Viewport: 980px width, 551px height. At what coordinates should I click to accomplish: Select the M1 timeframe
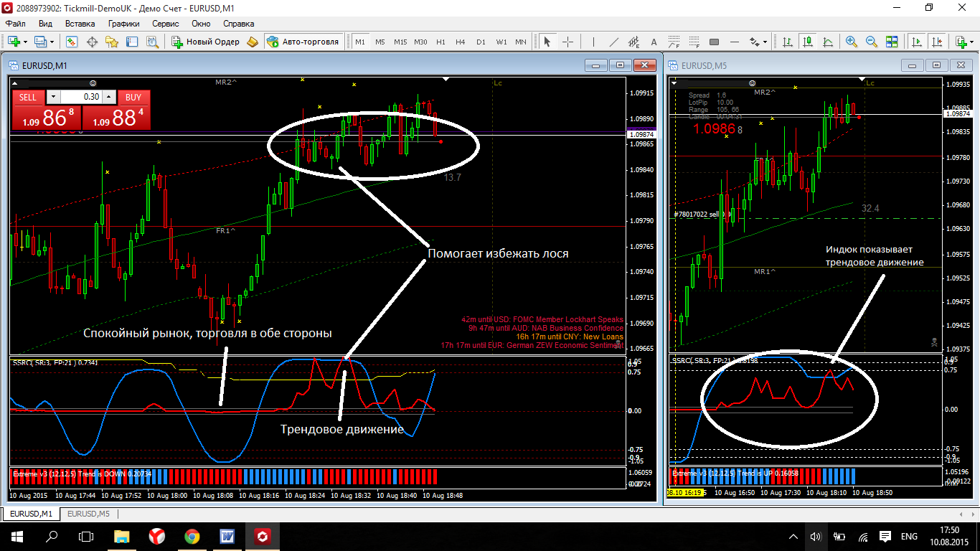point(360,42)
